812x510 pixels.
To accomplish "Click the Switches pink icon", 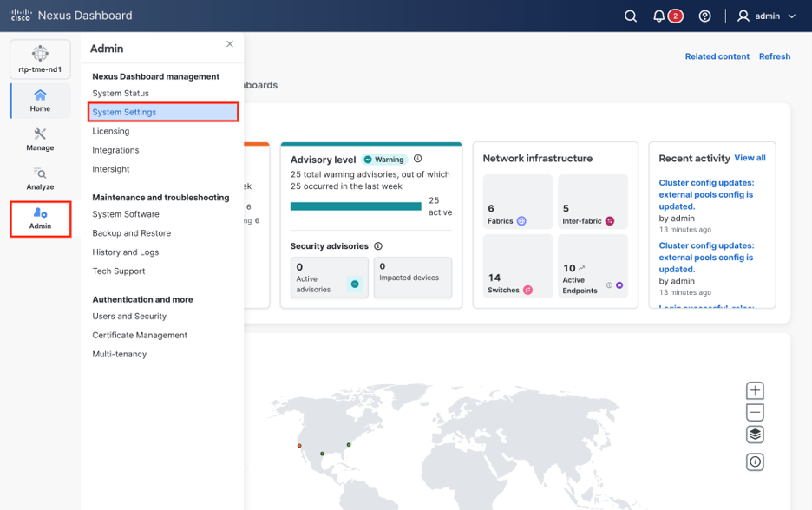I will coord(527,290).
